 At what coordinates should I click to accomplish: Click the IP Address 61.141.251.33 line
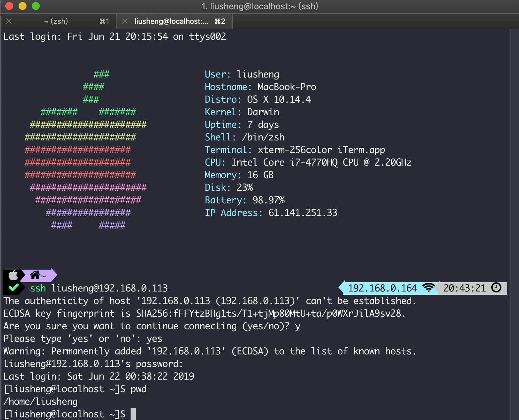271,213
